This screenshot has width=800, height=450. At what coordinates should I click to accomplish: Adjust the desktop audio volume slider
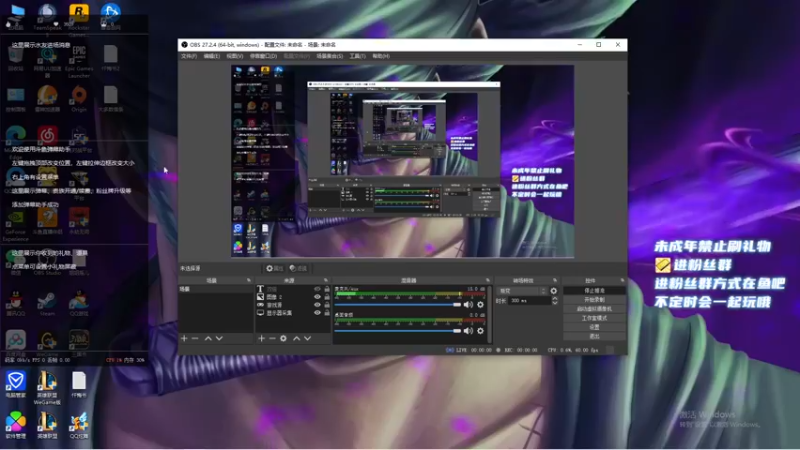397,331
